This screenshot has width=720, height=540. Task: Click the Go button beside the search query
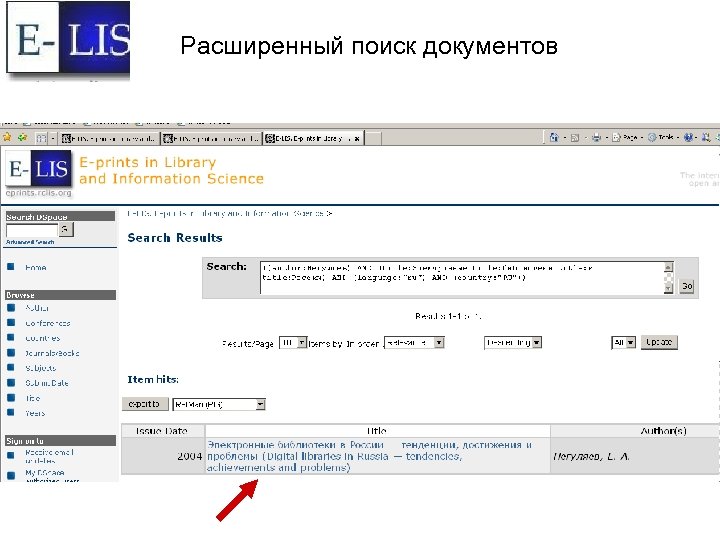click(x=686, y=286)
